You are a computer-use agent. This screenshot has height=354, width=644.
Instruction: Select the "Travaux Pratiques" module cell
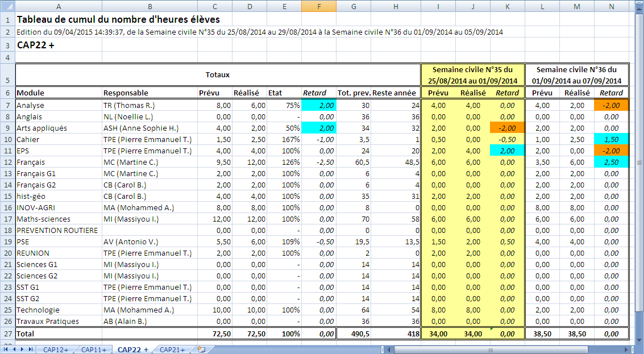59,322
